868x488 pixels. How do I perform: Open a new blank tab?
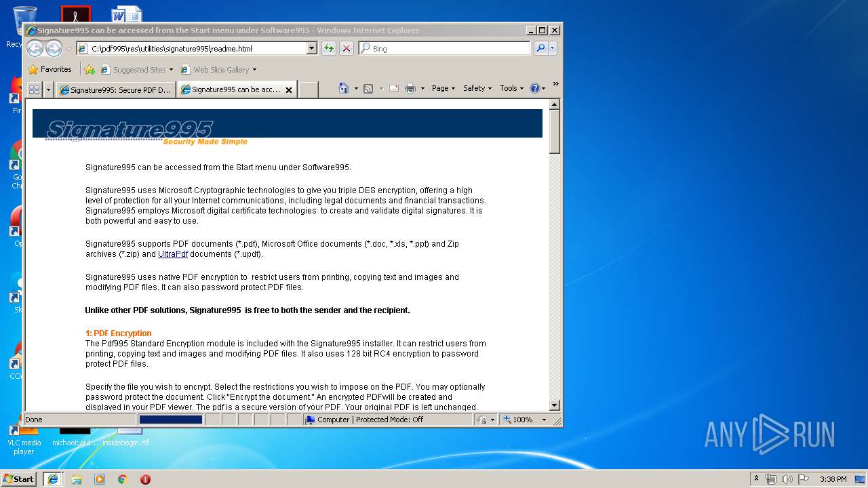click(x=309, y=89)
